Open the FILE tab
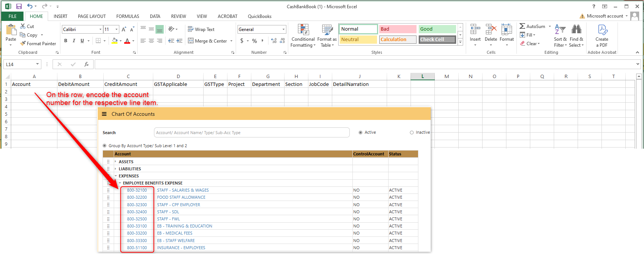644x254 pixels. point(13,16)
